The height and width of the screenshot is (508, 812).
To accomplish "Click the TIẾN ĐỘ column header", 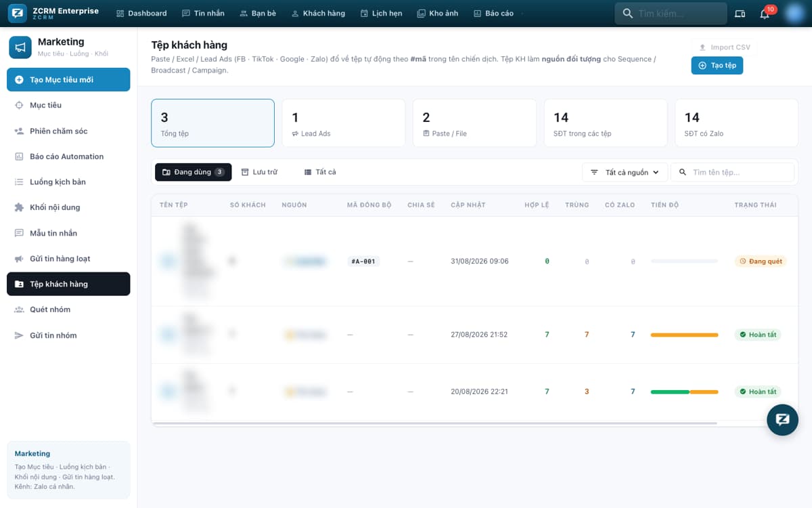I will pyautogui.click(x=666, y=205).
